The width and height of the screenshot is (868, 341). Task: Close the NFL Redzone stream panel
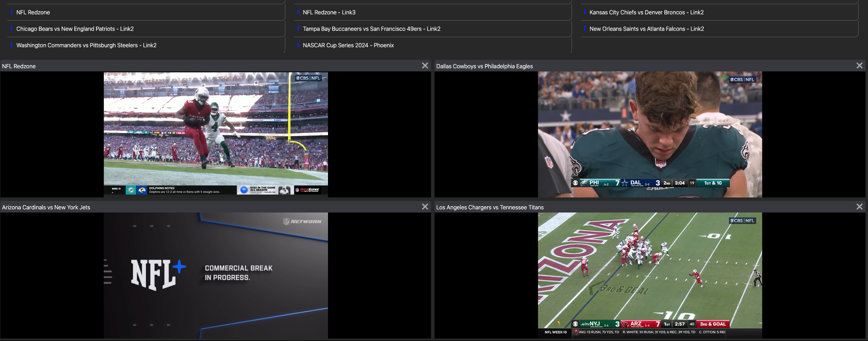click(425, 65)
